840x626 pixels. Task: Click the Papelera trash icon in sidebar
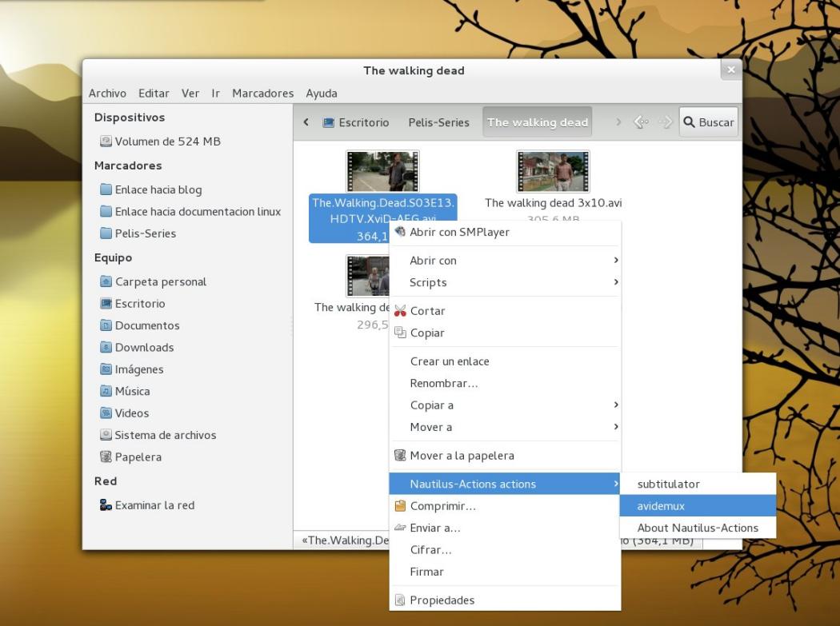click(106, 457)
